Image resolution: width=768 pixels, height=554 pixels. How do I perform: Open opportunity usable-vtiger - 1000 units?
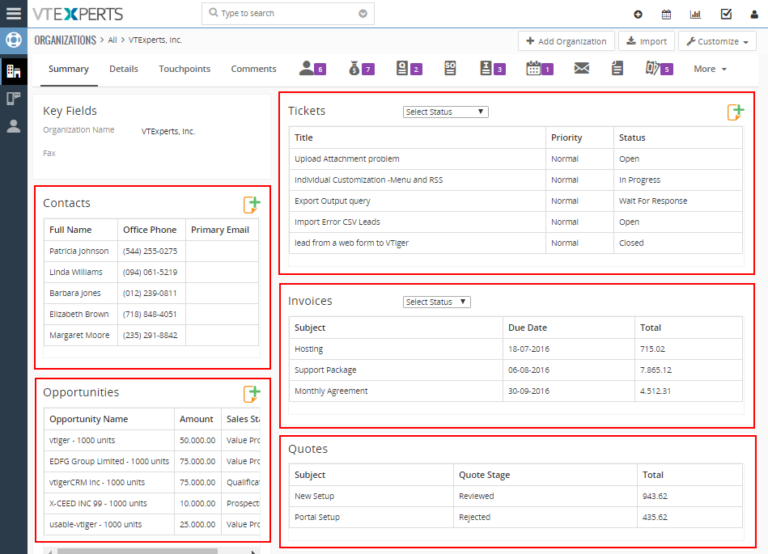[x=95, y=524]
